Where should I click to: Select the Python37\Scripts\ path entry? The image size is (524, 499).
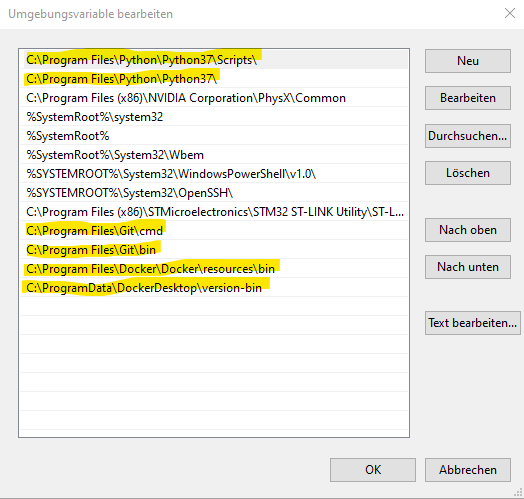coord(214,60)
